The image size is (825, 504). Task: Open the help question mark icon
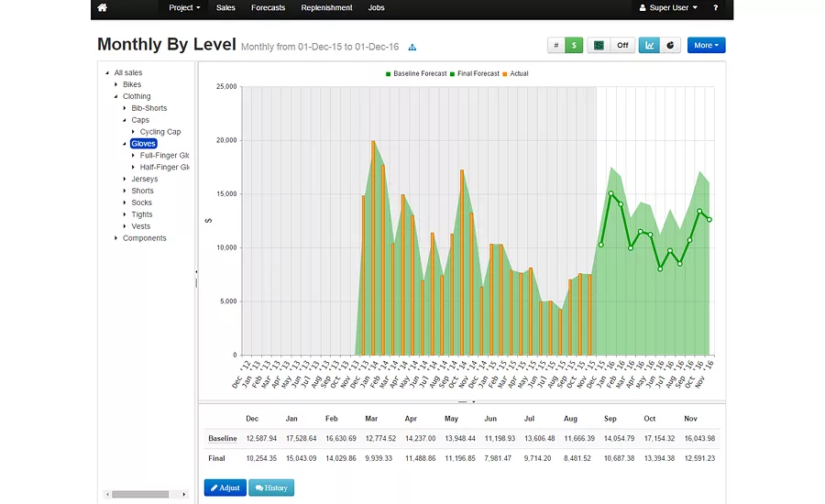(715, 8)
